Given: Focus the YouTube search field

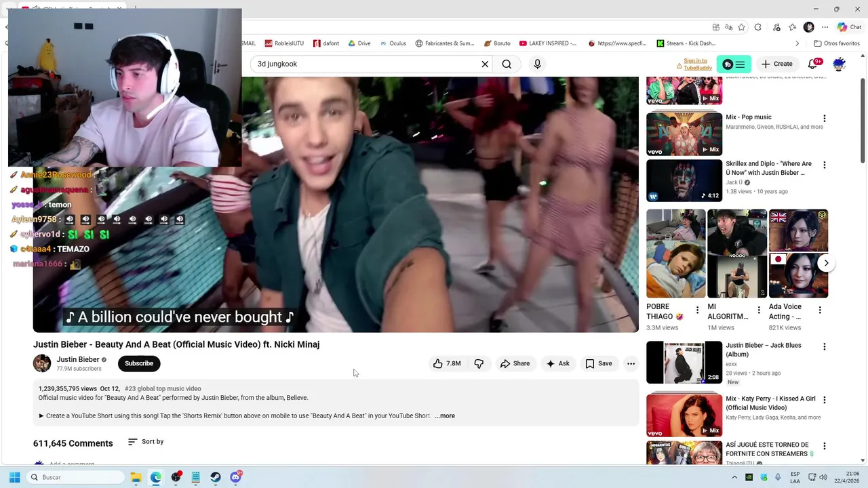Looking at the screenshot, I should pyautogui.click(x=366, y=64).
